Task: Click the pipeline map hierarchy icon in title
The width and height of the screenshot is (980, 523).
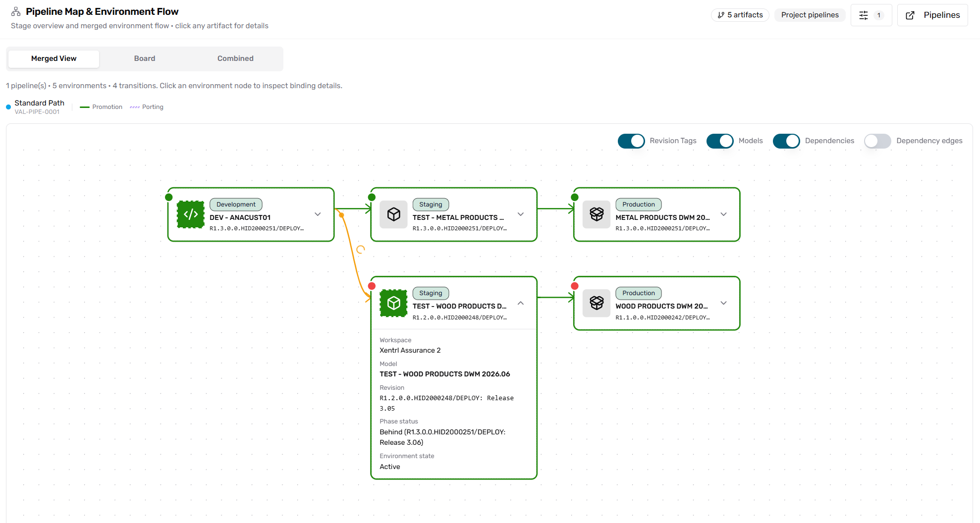Action: pyautogui.click(x=16, y=11)
